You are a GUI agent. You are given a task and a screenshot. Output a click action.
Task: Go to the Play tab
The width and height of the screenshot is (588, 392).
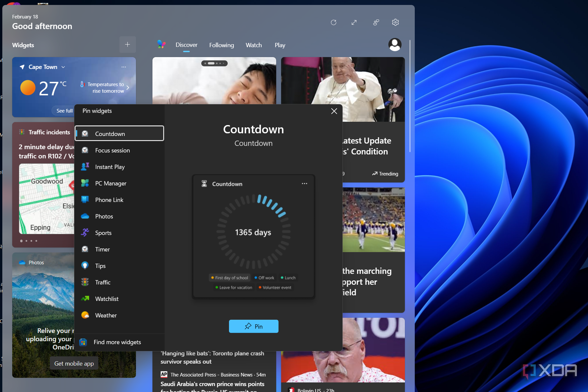point(280,45)
